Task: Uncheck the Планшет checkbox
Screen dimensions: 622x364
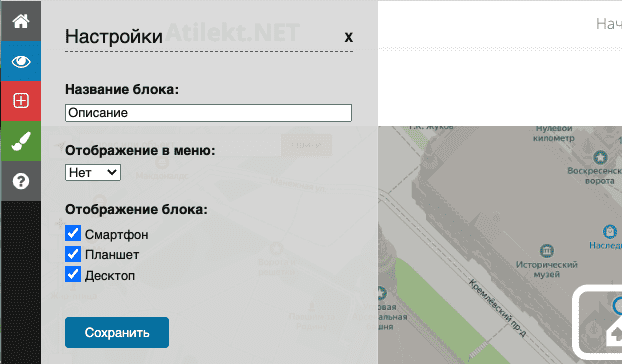Action: [x=73, y=254]
